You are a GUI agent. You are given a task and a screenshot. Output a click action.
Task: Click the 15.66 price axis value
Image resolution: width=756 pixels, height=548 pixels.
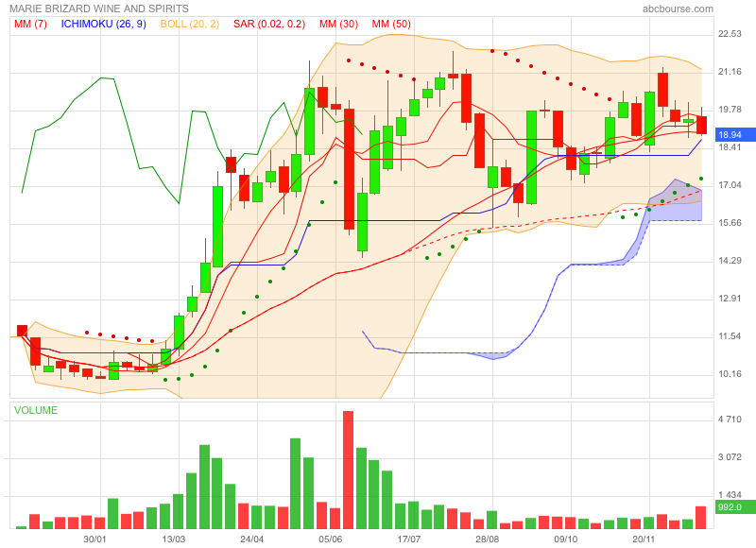click(x=730, y=223)
